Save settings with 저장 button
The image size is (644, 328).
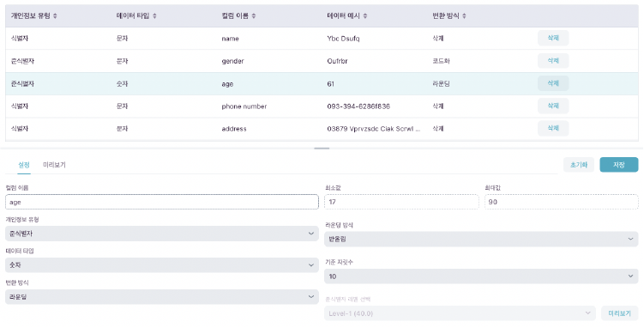click(619, 165)
